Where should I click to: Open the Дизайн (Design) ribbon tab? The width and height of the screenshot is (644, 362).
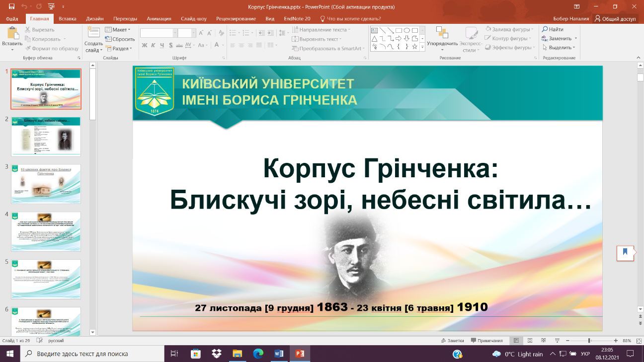(x=94, y=19)
